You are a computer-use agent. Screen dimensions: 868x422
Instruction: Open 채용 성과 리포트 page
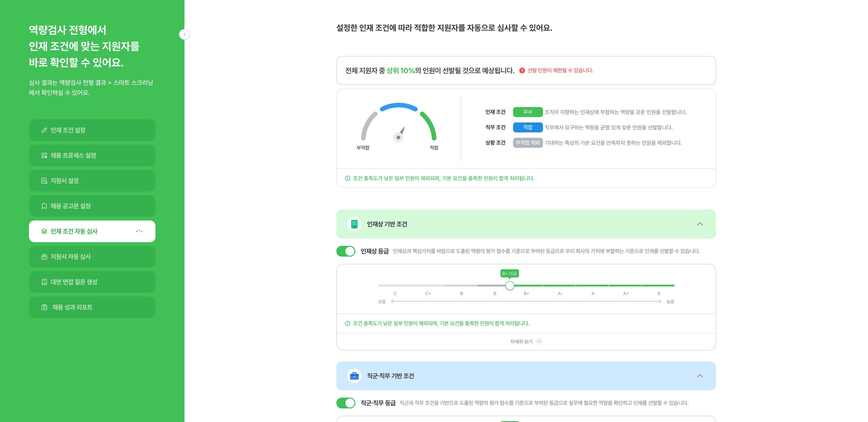coord(92,307)
